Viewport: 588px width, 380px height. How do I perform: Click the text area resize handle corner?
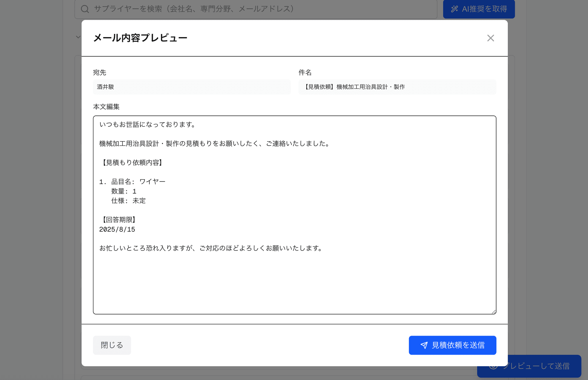click(494, 312)
